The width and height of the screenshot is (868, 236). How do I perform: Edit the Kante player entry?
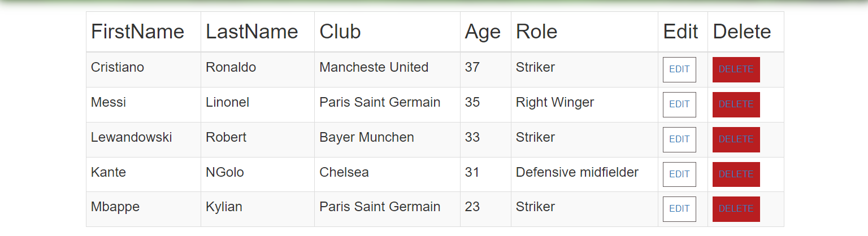(679, 174)
